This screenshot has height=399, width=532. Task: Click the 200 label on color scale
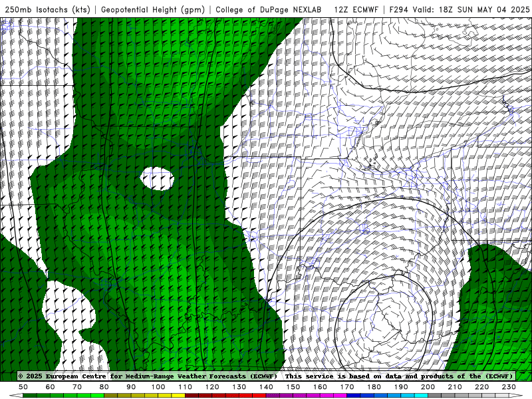click(x=428, y=387)
